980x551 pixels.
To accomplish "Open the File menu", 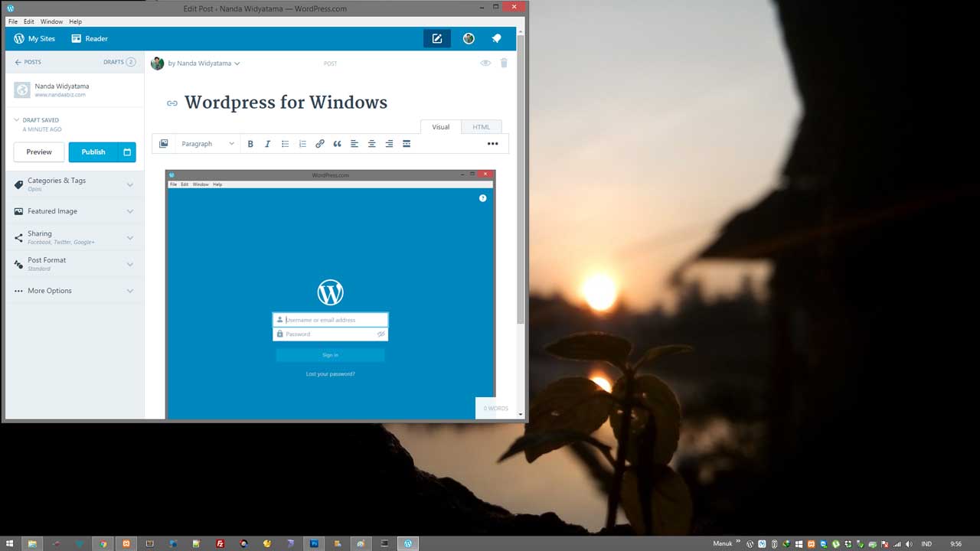I will (x=13, y=21).
